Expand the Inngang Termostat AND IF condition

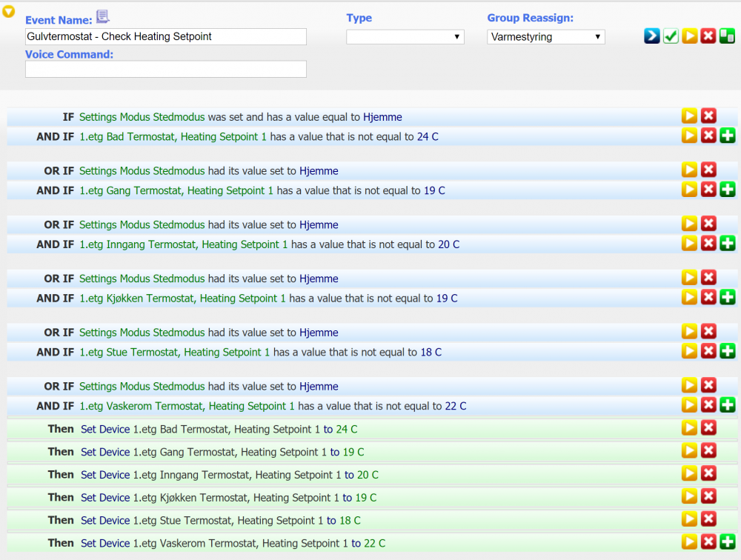pyautogui.click(x=689, y=244)
